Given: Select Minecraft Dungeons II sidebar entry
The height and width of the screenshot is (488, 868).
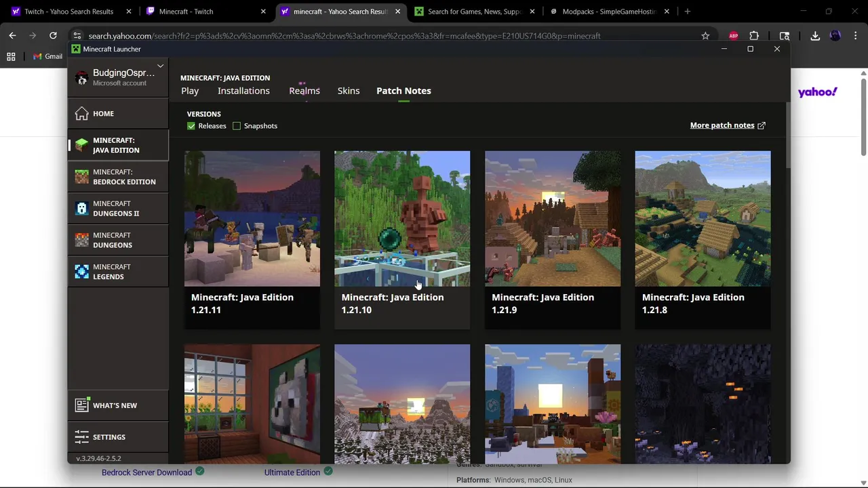Looking at the screenshot, I should pyautogui.click(x=118, y=208).
